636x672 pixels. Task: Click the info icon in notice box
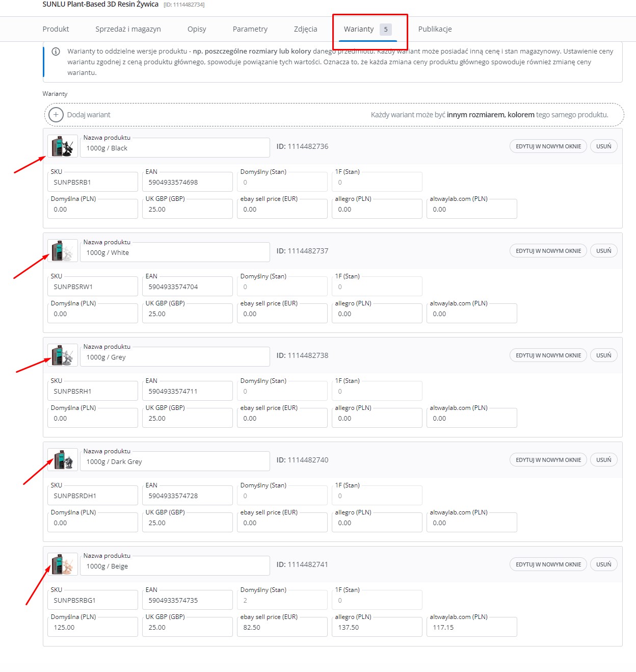point(56,51)
